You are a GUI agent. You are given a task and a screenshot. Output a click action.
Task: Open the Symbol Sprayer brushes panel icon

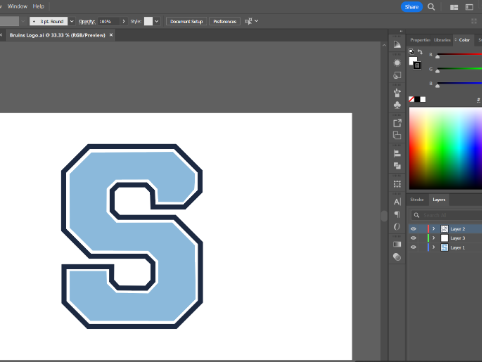(x=397, y=93)
